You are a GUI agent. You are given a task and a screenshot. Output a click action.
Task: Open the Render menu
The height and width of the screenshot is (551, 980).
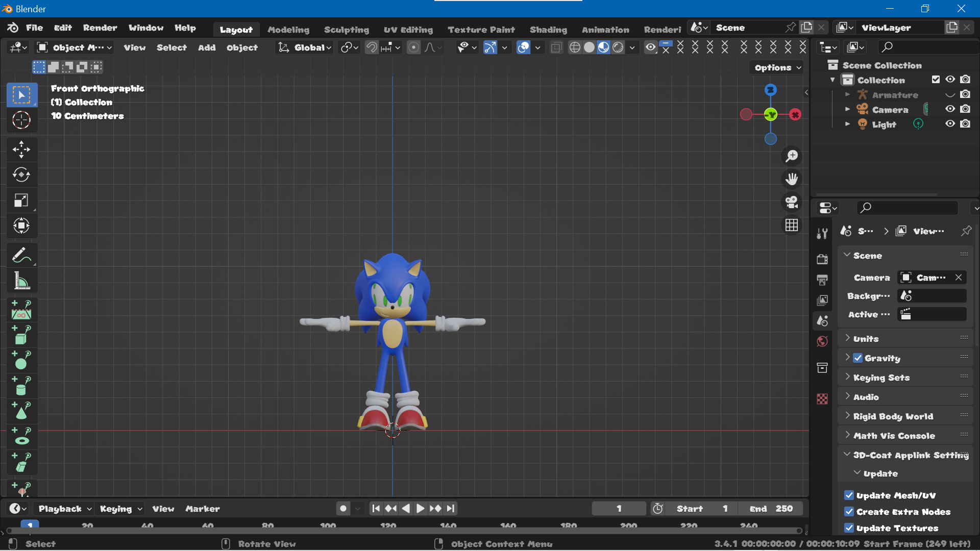100,28
